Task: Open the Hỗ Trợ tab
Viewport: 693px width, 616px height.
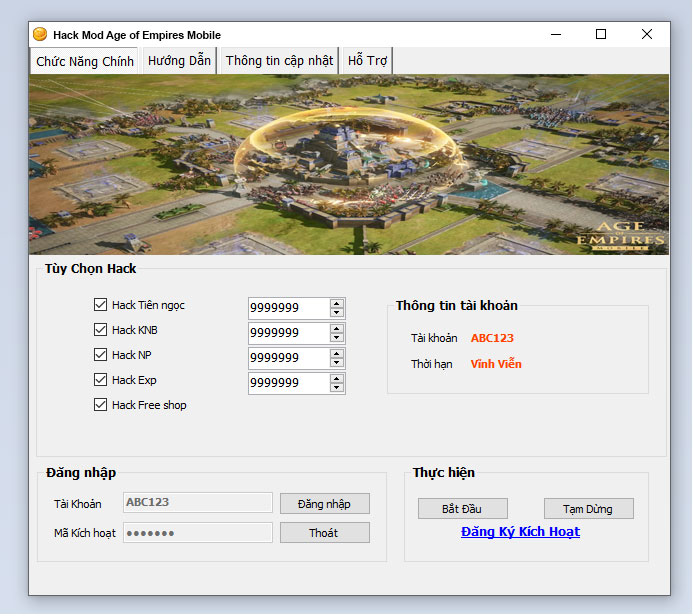Action: point(367,61)
